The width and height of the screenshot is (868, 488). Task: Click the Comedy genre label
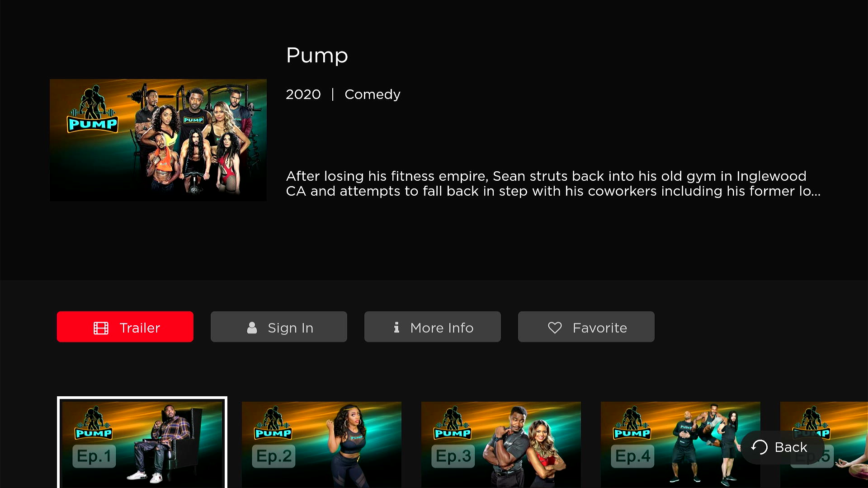pos(373,94)
